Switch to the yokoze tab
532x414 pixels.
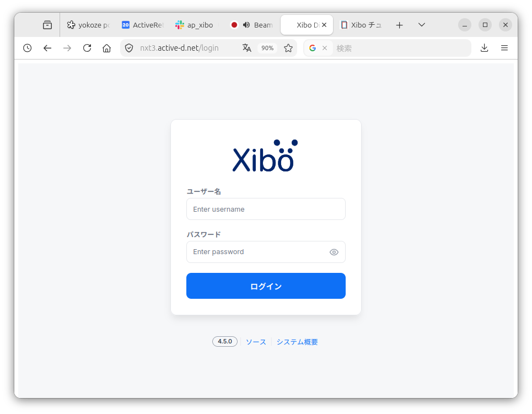(x=88, y=25)
